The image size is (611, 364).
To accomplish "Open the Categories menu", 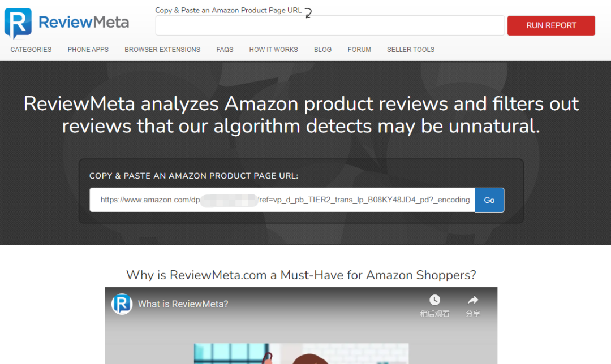I will (31, 49).
